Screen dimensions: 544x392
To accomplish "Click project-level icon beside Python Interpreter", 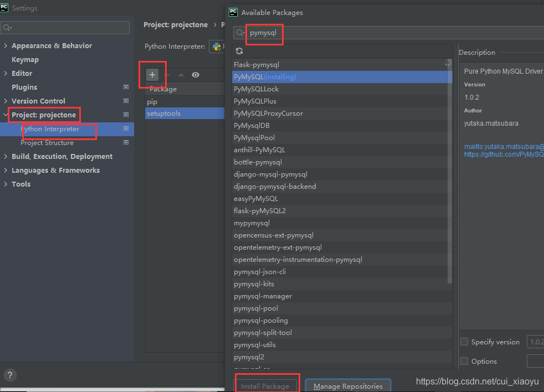I will 126,128.
